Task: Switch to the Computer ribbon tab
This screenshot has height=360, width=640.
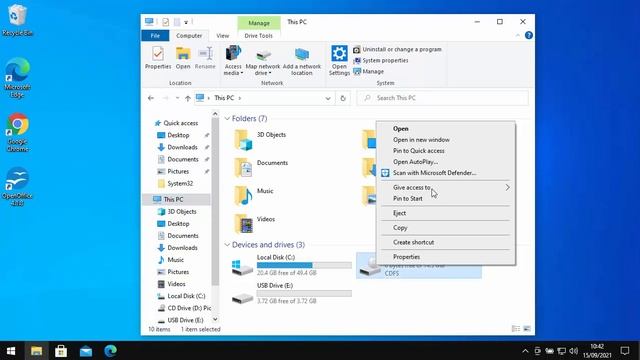Action: (x=189, y=36)
